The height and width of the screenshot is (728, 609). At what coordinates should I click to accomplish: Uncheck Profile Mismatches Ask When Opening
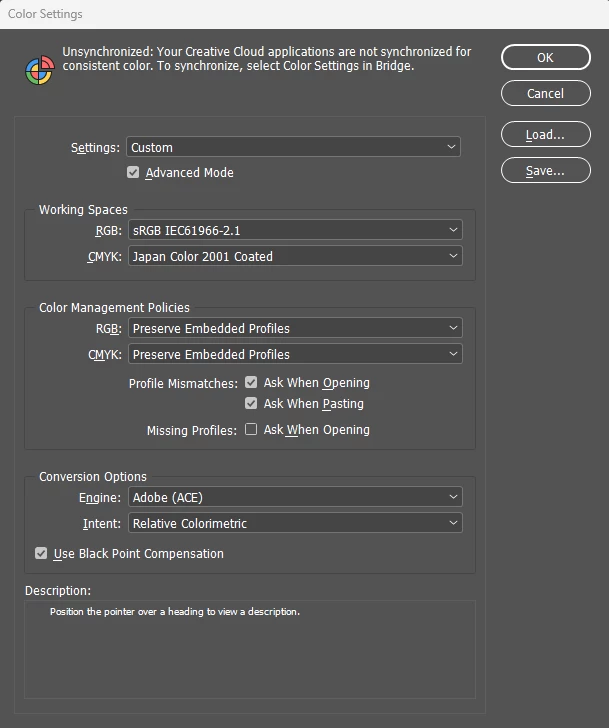point(251,383)
